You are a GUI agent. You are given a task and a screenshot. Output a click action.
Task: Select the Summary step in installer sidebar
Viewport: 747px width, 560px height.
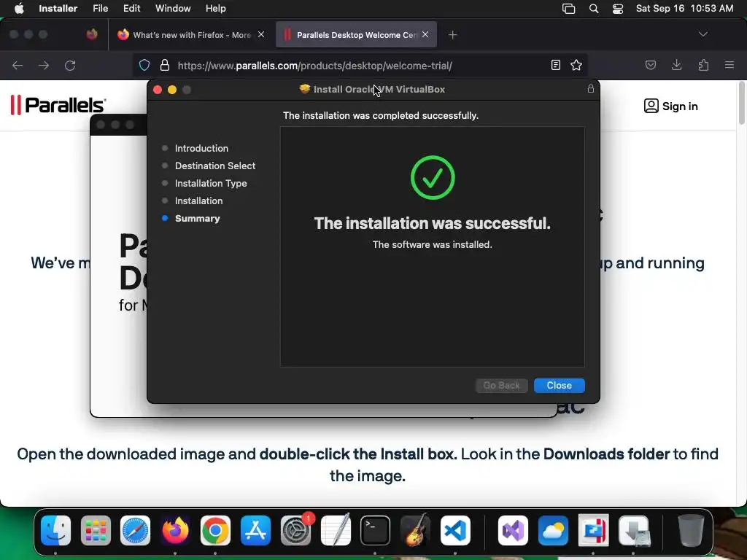pyautogui.click(x=197, y=218)
